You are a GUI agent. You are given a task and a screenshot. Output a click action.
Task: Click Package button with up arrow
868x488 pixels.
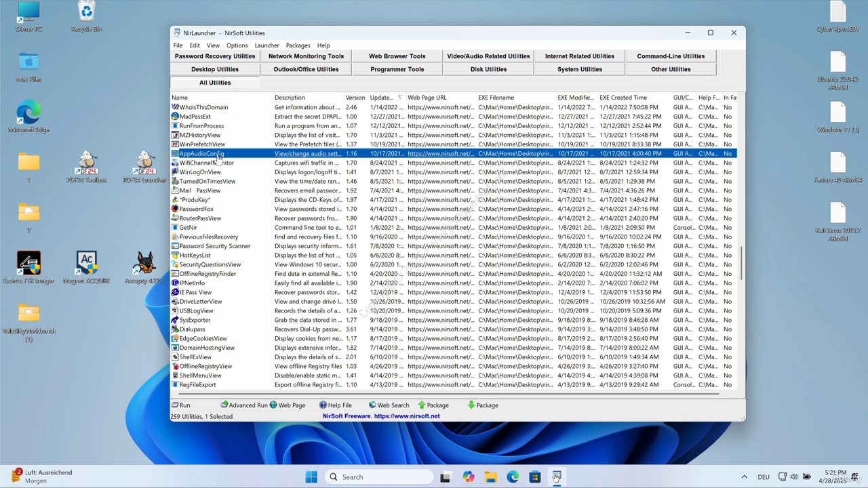pos(433,405)
